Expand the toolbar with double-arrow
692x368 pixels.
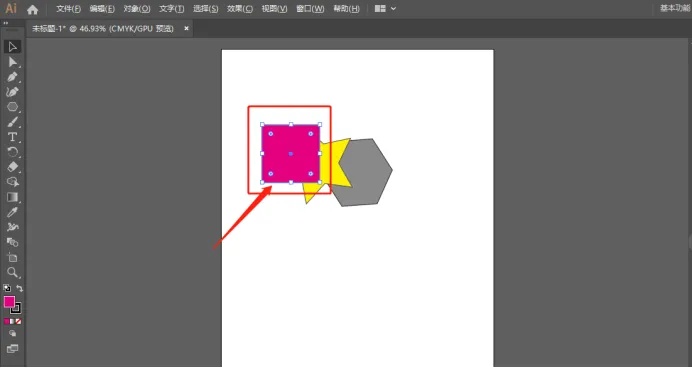pyautogui.click(x=6, y=23)
